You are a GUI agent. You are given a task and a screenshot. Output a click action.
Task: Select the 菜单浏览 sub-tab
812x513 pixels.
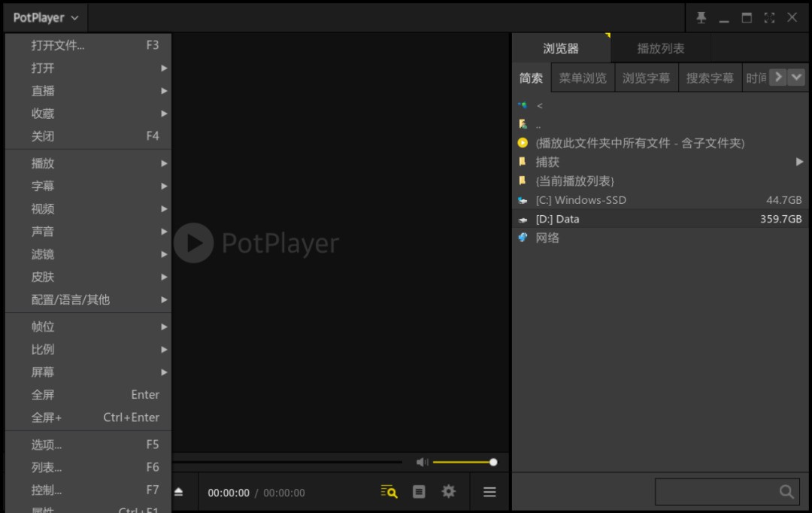[583, 77]
